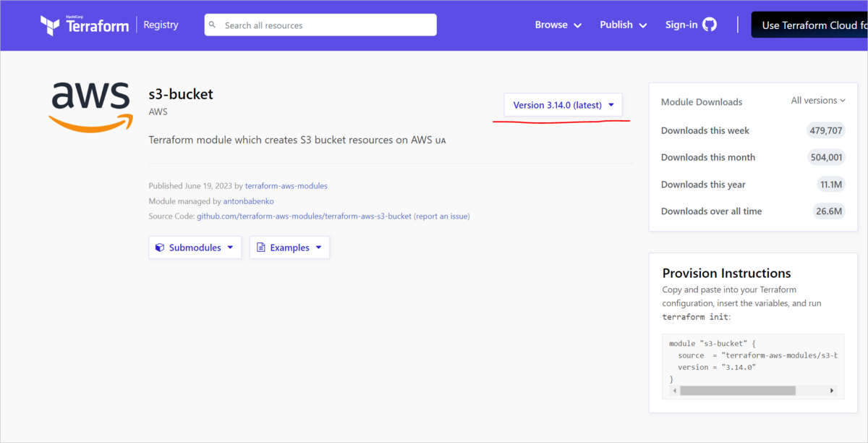
Task: Click the Examples document icon
Action: point(261,248)
